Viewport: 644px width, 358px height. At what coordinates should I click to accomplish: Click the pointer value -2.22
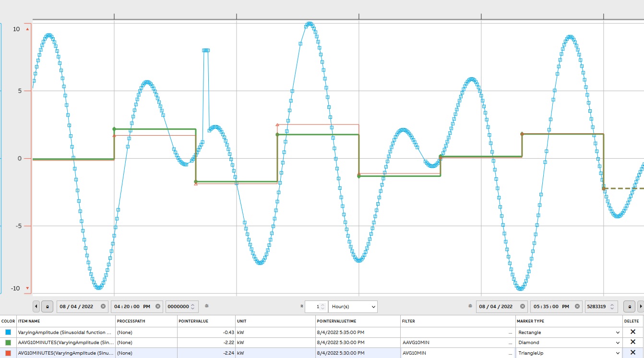point(228,343)
